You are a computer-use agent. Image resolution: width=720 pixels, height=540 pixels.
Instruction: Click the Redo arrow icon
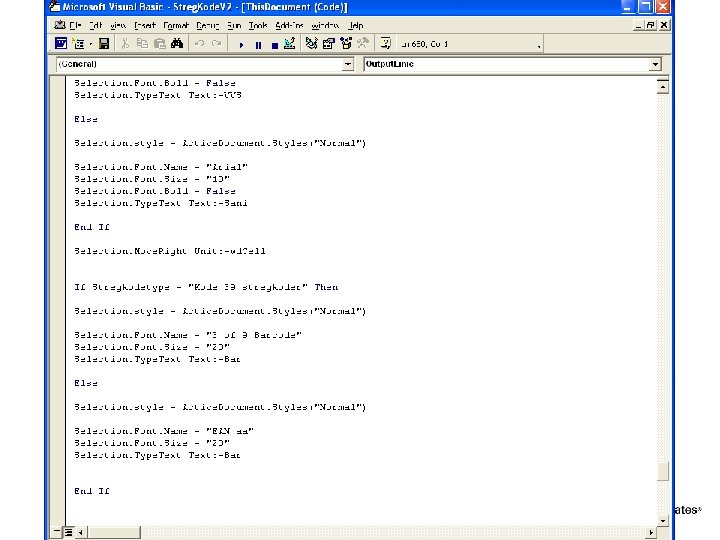pos(217,44)
